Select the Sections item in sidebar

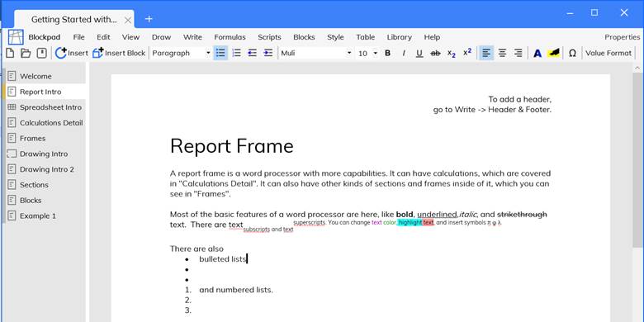[x=45, y=185]
